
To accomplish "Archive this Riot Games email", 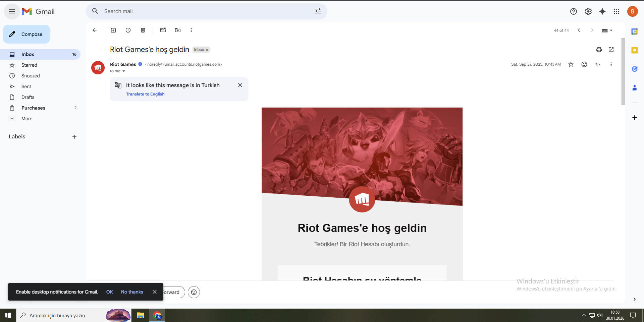I will [x=113, y=30].
